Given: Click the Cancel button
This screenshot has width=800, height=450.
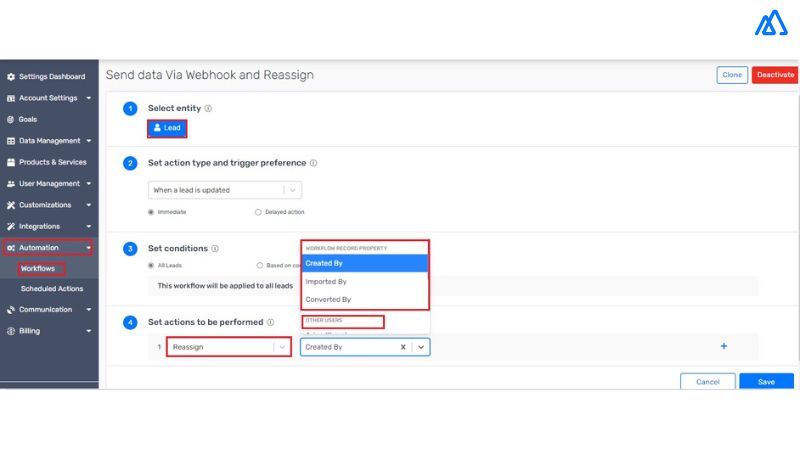Looking at the screenshot, I should click(x=708, y=382).
